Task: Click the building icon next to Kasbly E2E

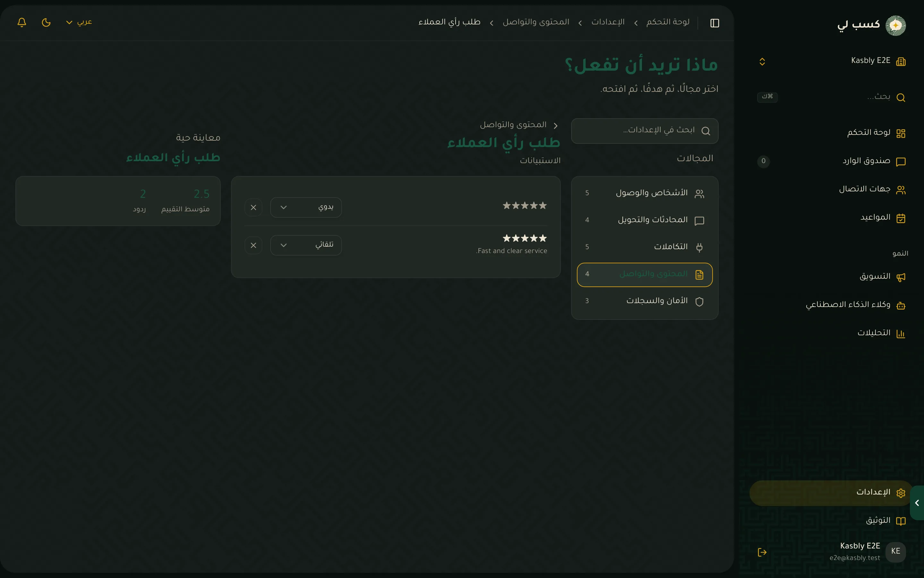Action: coord(901,62)
